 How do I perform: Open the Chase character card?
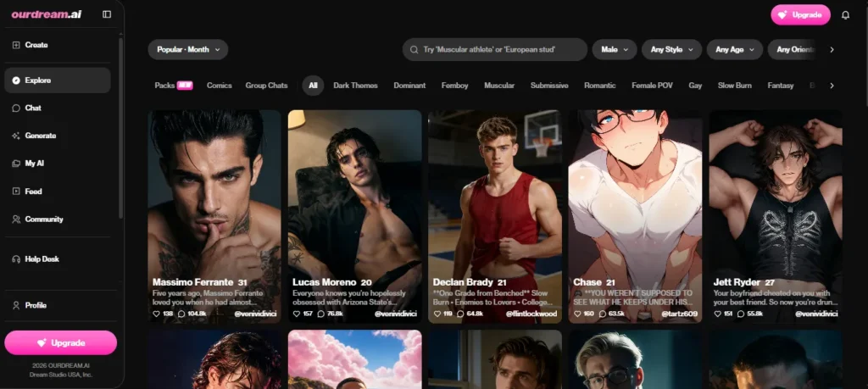point(635,216)
